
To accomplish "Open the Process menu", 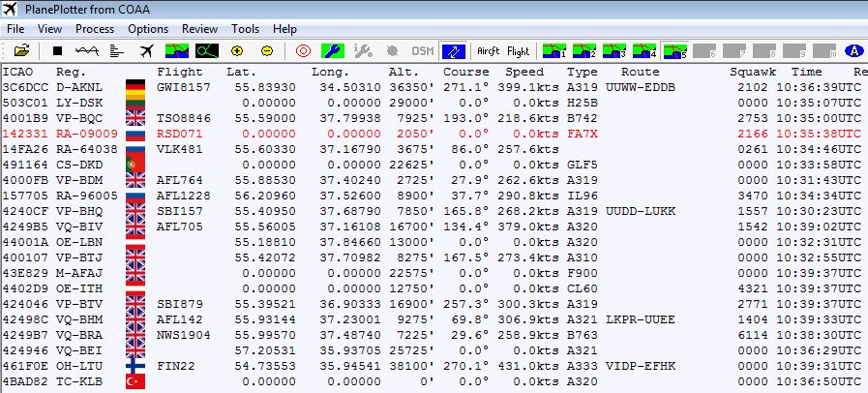I will (95, 29).
